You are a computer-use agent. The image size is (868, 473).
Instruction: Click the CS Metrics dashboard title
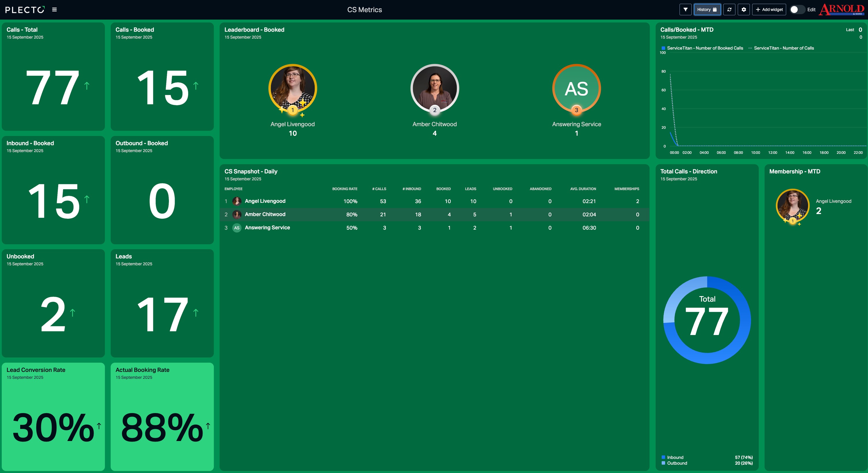point(365,10)
